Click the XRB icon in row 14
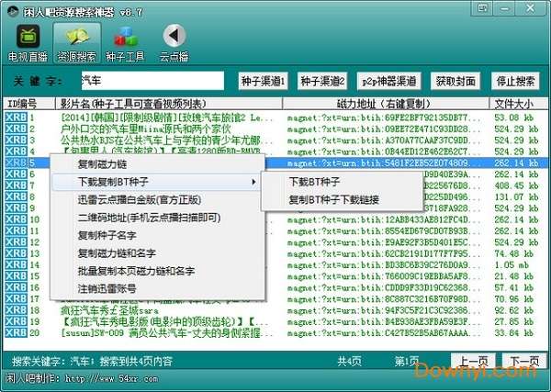 point(16,264)
